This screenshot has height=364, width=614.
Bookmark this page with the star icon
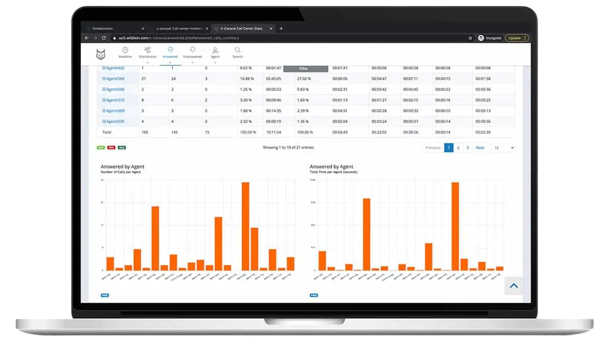tap(470, 38)
